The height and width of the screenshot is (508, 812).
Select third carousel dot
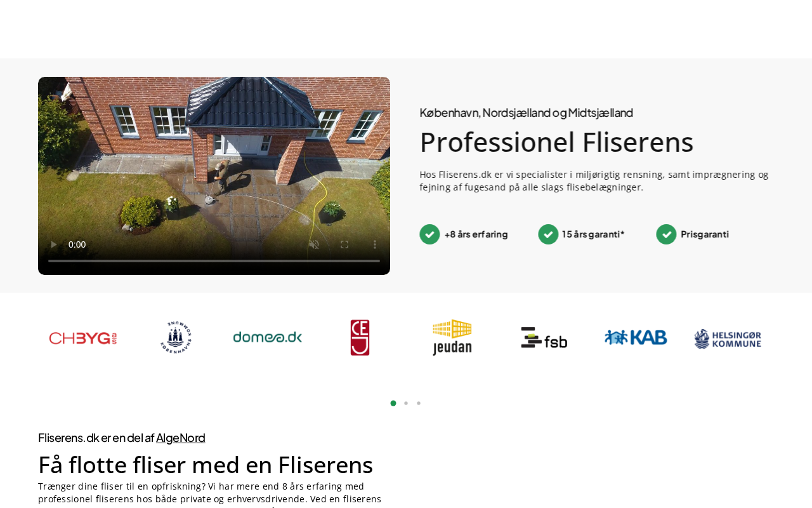[419, 403]
